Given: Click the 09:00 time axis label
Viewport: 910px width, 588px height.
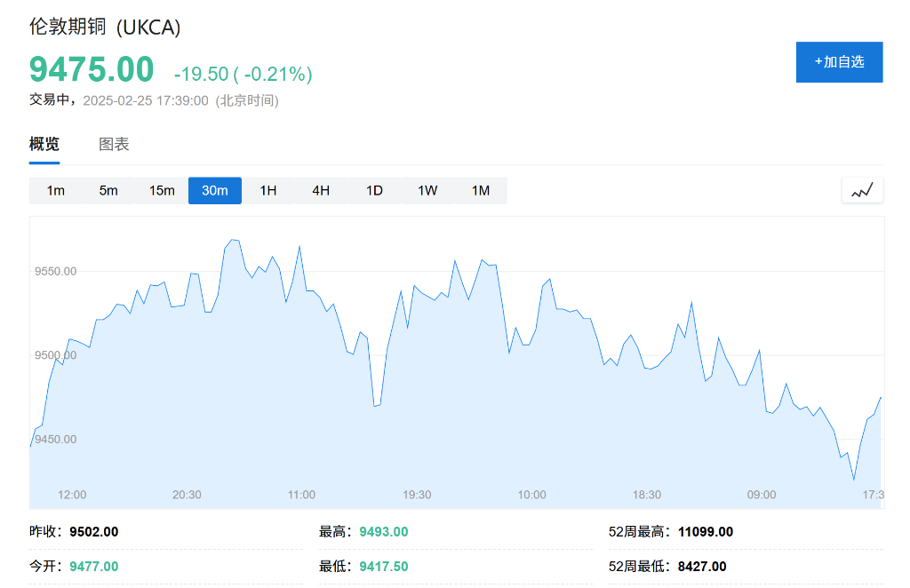Looking at the screenshot, I should [762, 495].
